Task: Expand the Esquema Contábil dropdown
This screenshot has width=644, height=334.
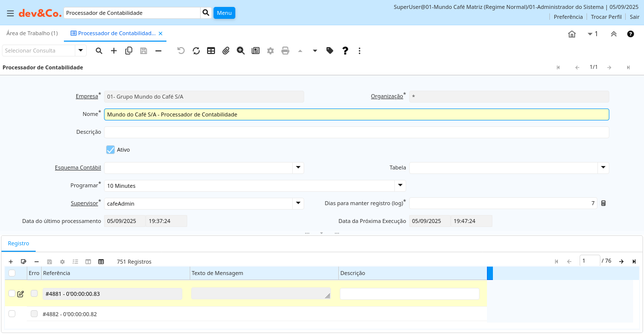Action: click(298, 167)
